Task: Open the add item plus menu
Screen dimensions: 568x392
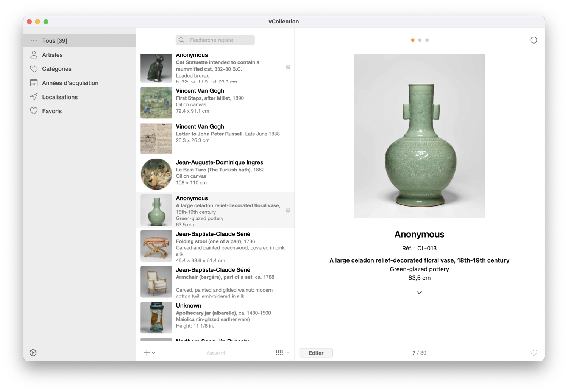Action: coord(149,353)
